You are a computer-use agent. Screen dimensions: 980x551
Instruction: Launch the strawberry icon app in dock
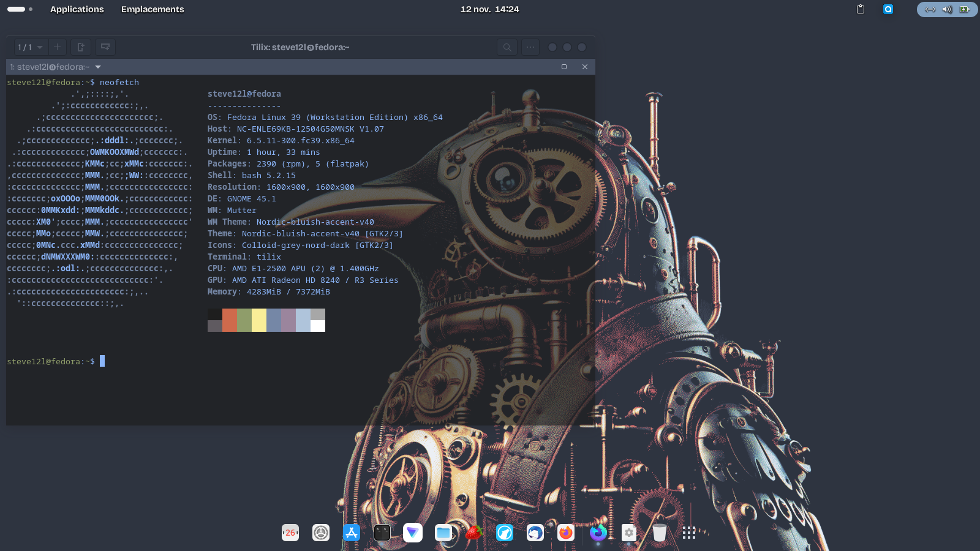tap(473, 533)
